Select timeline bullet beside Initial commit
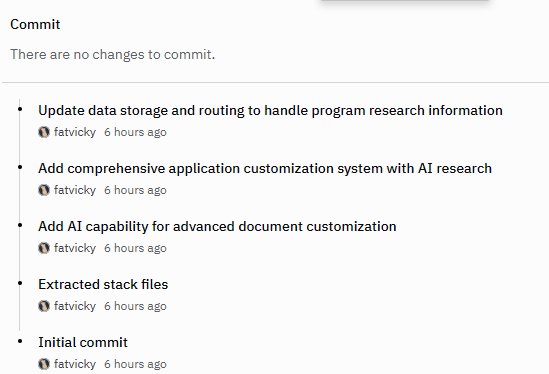The height and width of the screenshot is (374, 549). tap(20, 341)
